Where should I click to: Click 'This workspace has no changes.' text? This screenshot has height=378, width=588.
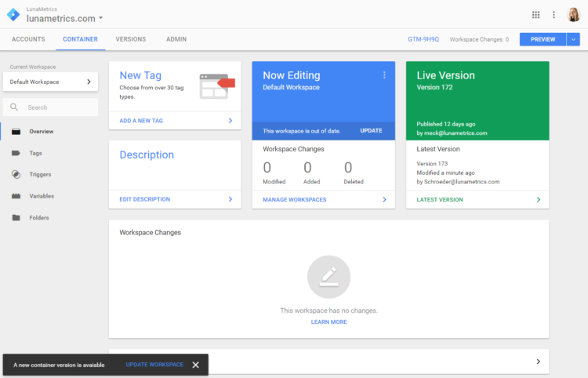(x=328, y=311)
